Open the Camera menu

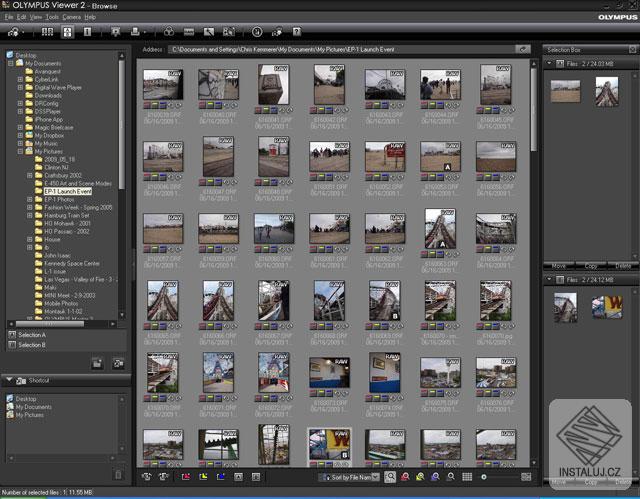pyautogui.click(x=71, y=17)
